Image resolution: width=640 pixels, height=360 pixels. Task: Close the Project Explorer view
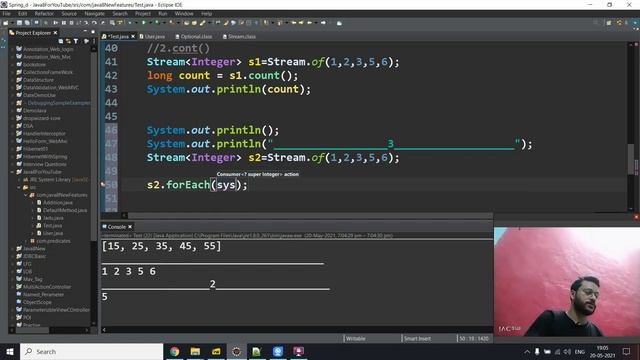pyautogui.click(x=55, y=33)
